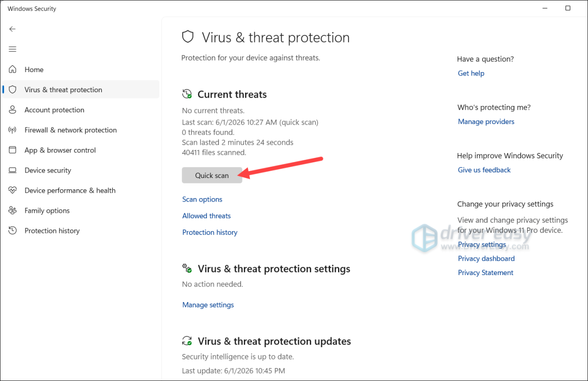The height and width of the screenshot is (381, 588).
Task: Click 'Scan lasted 2 minutes 24 seconds' text
Action: [238, 142]
